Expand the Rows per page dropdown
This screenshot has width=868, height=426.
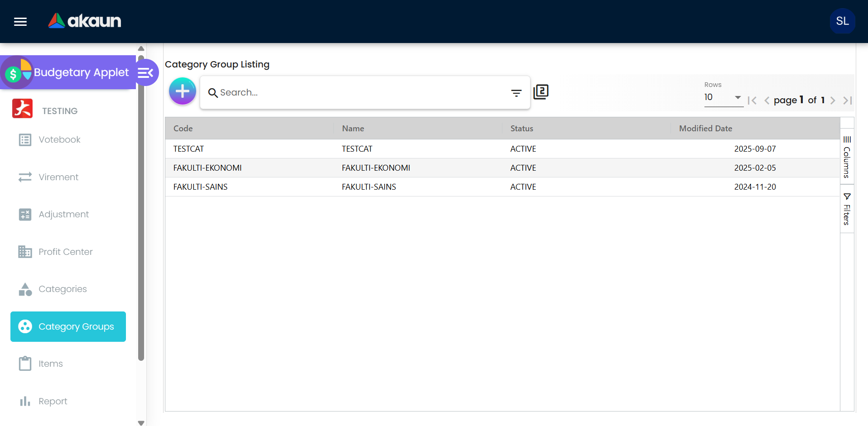click(723, 97)
